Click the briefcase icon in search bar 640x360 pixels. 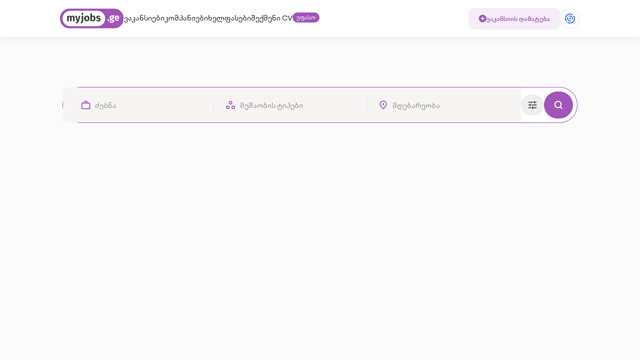(85, 105)
